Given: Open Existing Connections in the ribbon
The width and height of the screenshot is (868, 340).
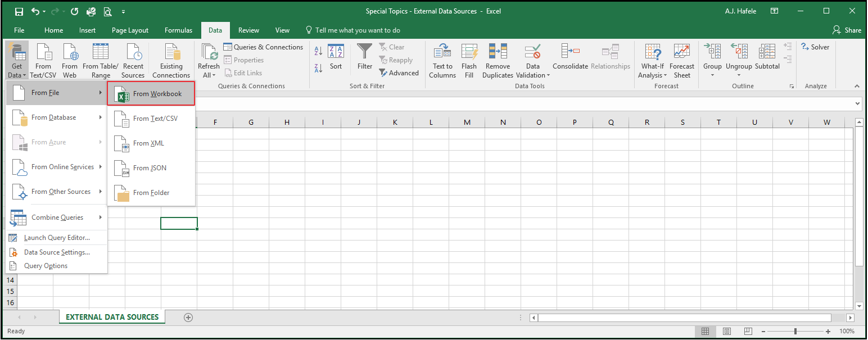Looking at the screenshot, I should [x=171, y=61].
